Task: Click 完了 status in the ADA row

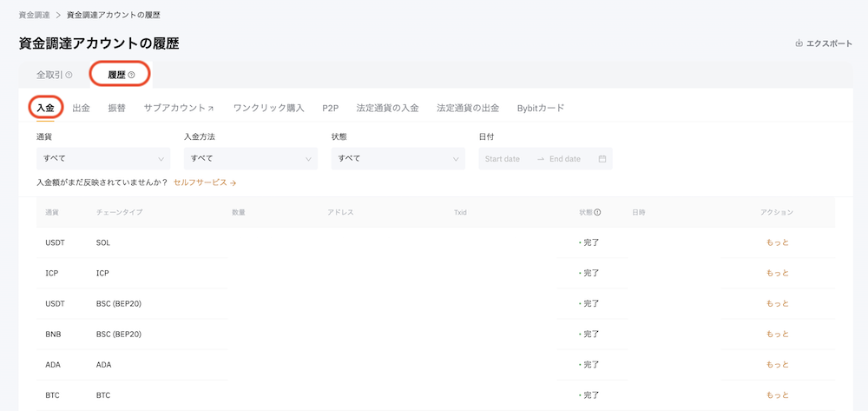Action: [589, 364]
